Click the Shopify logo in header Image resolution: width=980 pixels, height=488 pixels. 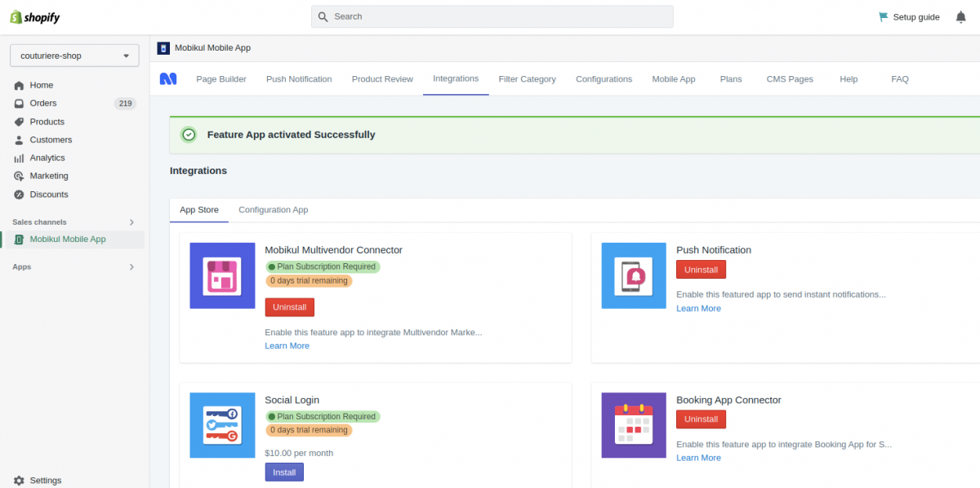click(x=34, y=17)
